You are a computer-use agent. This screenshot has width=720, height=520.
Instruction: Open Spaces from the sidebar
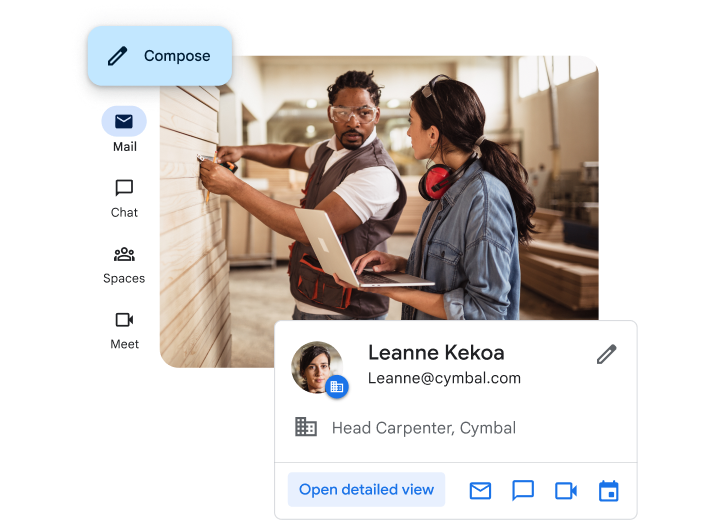124,266
